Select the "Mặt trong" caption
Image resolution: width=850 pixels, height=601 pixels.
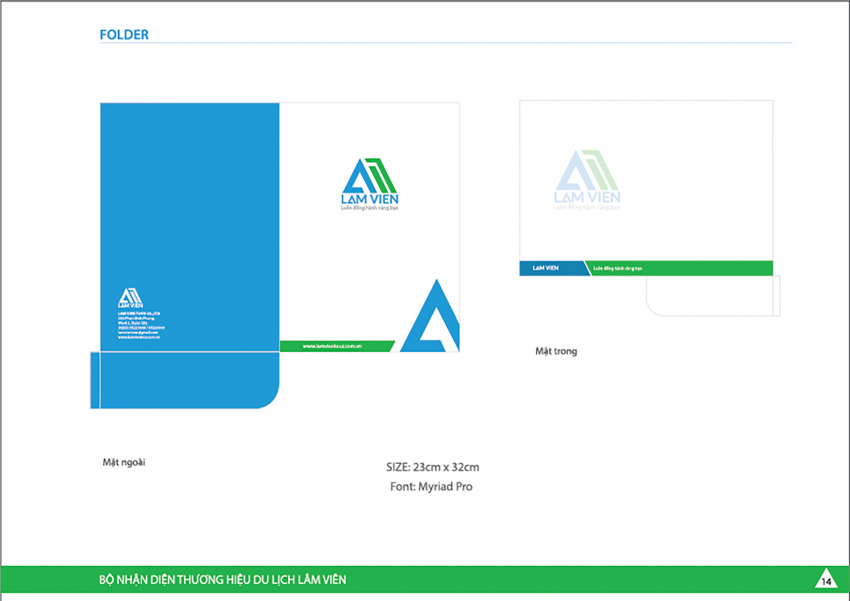[x=556, y=351]
